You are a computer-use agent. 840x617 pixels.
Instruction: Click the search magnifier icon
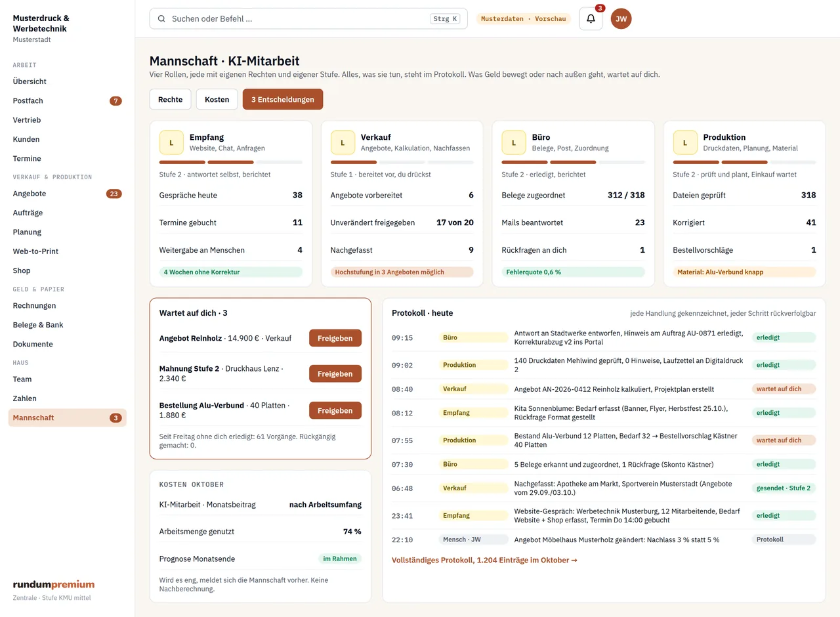161,19
